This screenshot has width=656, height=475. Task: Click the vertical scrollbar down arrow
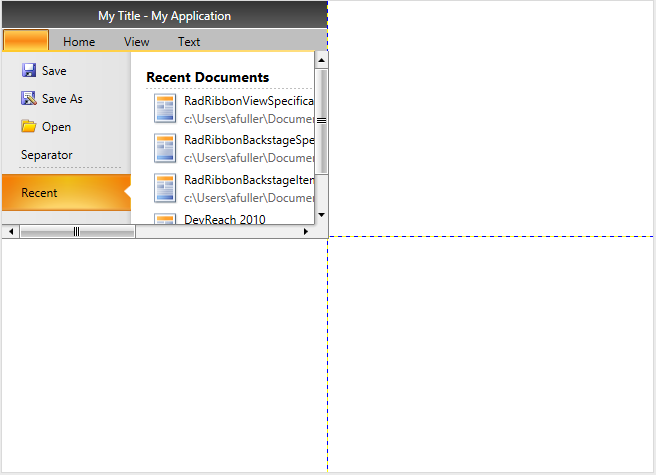click(x=321, y=215)
